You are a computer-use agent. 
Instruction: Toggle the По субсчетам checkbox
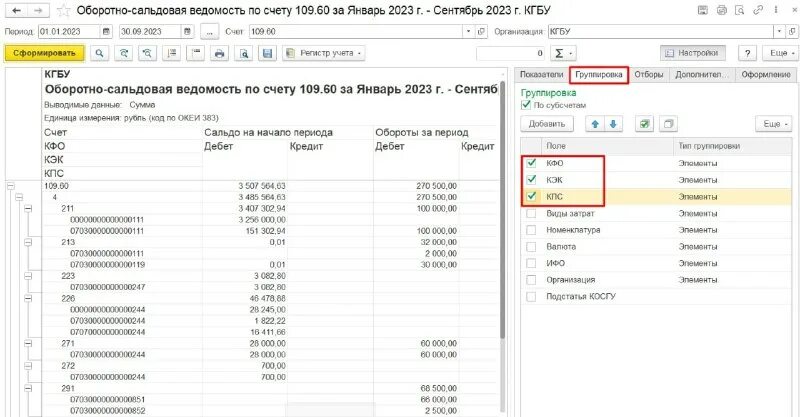click(526, 105)
